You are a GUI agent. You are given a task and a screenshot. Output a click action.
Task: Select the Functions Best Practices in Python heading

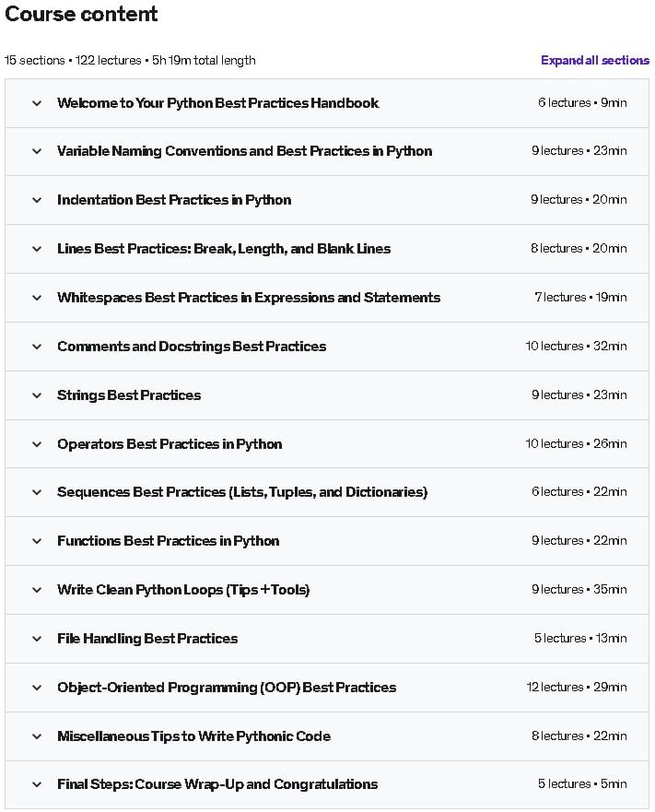pyautogui.click(x=168, y=541)
